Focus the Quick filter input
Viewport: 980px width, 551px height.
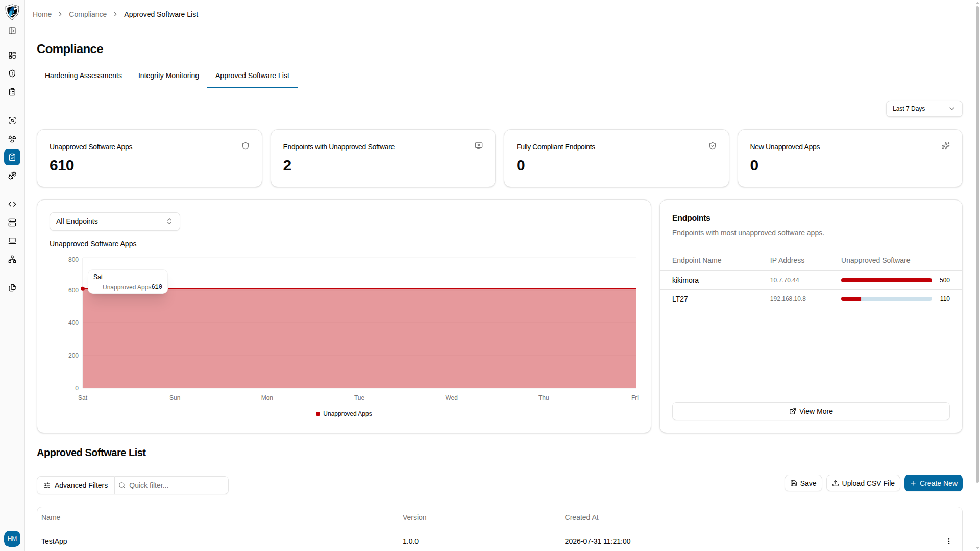coord(171,485)
